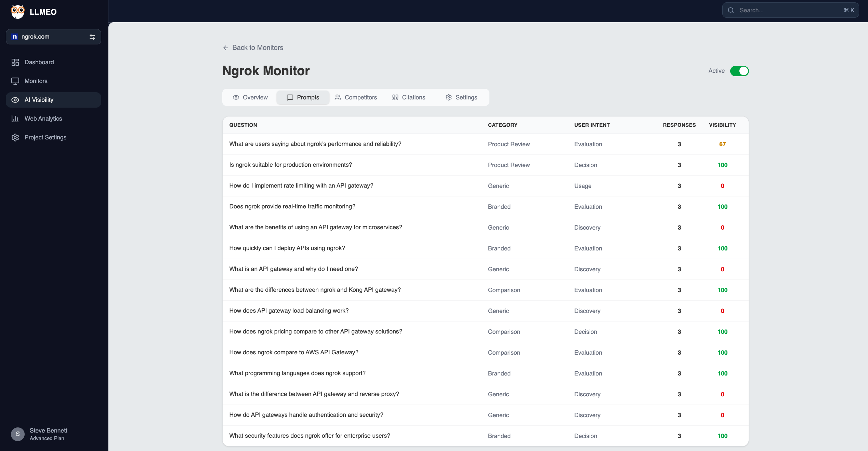The width and height of the screenshot is (868, 451).
Task: Click the workspace switch arrows beside ngrok.com
Action: click(92, 37)
